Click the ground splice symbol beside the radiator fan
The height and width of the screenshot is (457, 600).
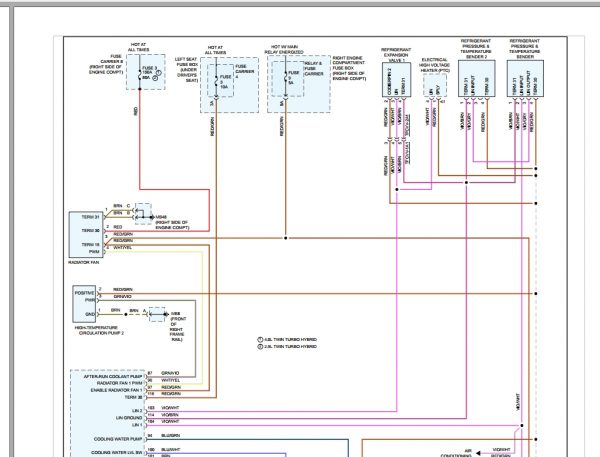[143, 214]
